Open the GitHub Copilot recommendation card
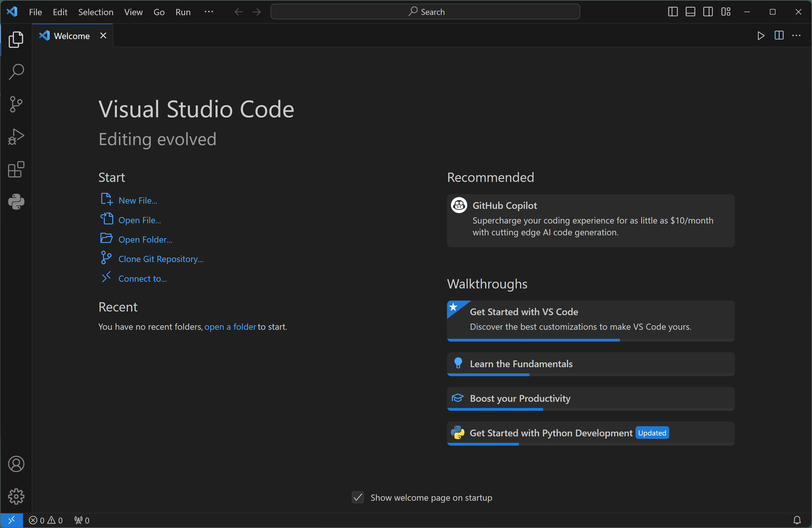The image size is (812, 528). pyautogui.click(x=591, y=221)
